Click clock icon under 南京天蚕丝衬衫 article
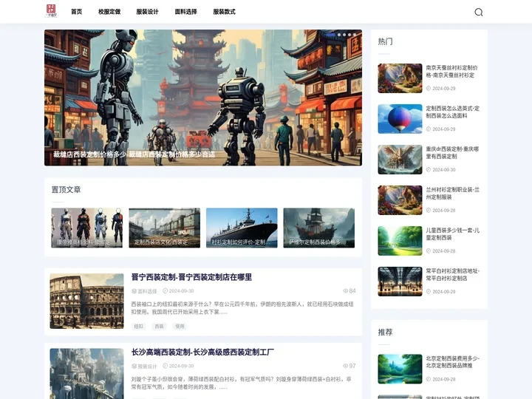 [428, 88]
